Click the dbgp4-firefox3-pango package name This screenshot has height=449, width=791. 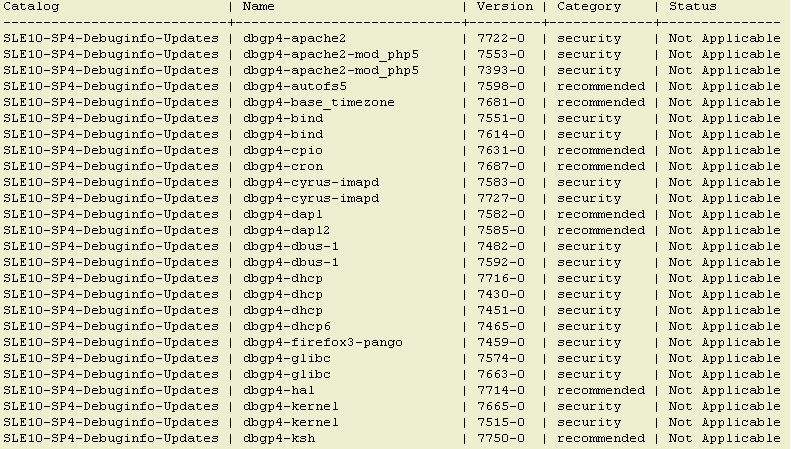[322, 343]
